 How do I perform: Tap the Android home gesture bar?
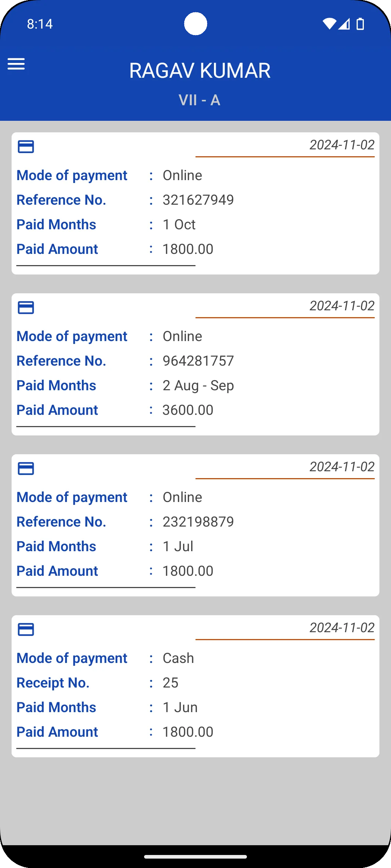tap(195, 856)
